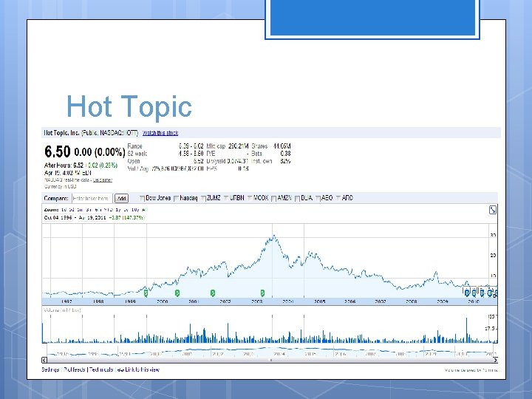532x399 pixels.
Task: Click the Apr 19, 2011 end date field
Action: 92,217
